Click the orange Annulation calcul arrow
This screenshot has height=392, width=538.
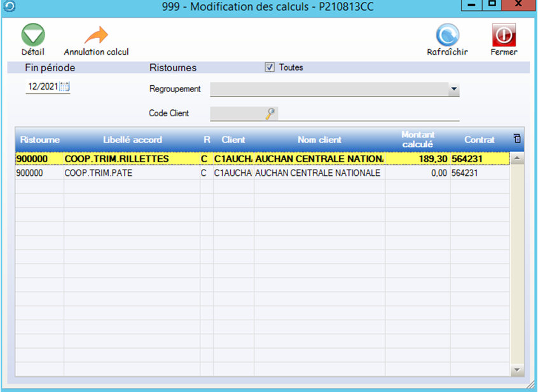96,35
